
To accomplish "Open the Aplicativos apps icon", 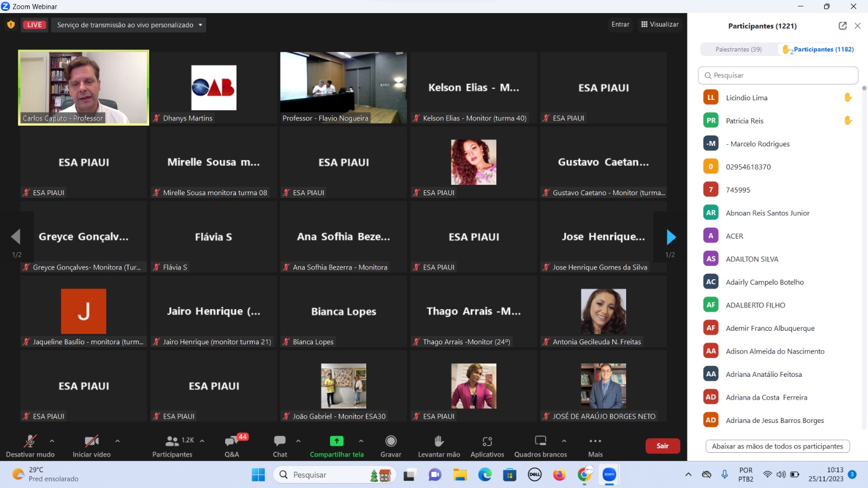I will (487, 441).
